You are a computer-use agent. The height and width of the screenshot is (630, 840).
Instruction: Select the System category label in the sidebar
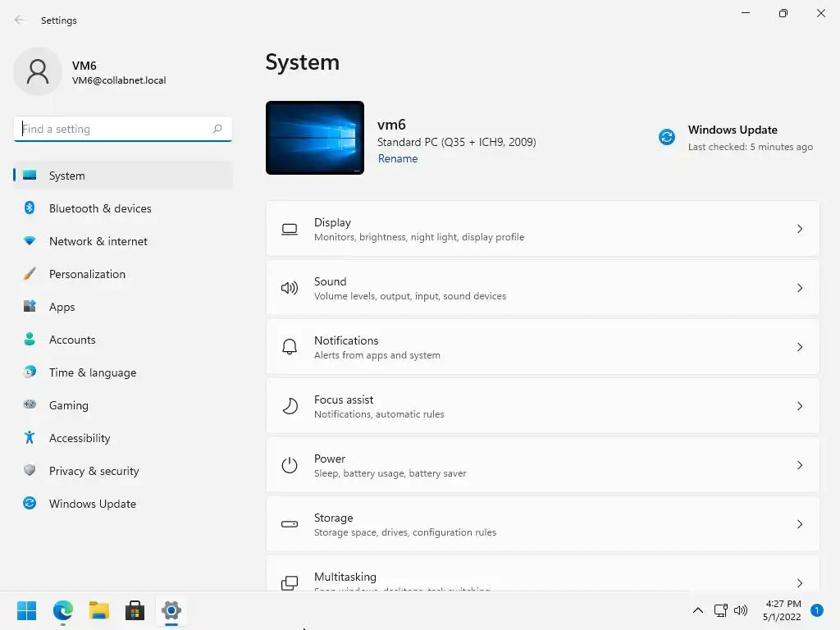[x=67, y=176]
